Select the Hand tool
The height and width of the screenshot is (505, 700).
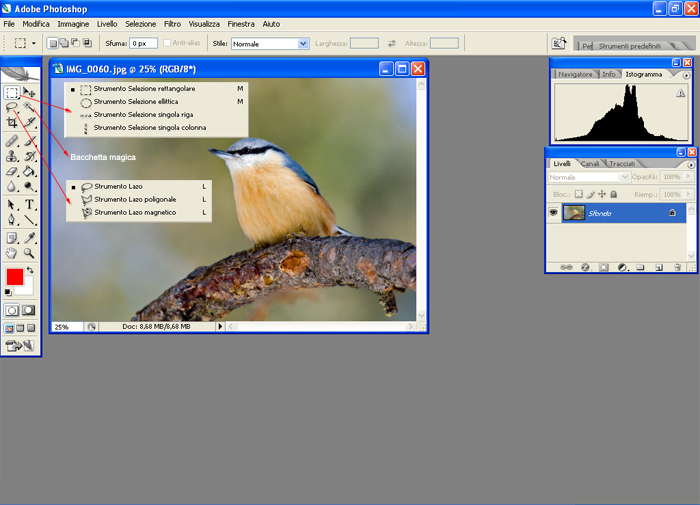coord(12,253)
